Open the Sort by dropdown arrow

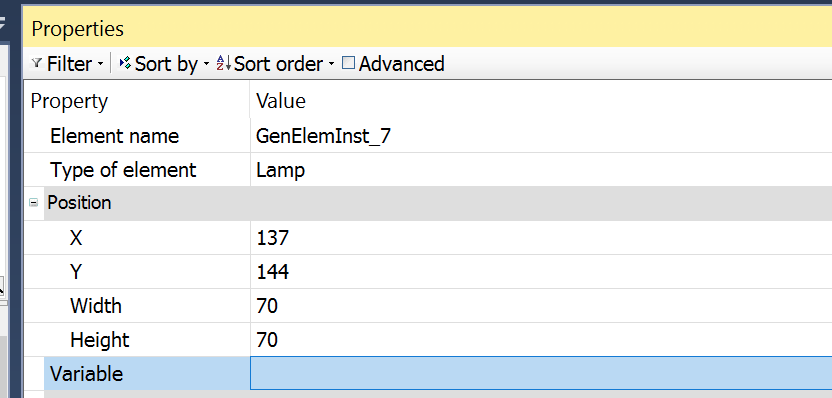pos(206,64)
